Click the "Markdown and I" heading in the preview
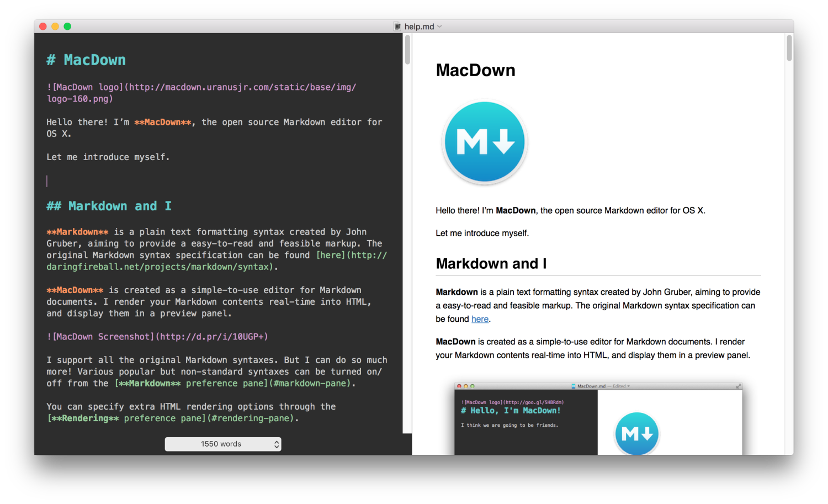 click(x=491, y=263)
